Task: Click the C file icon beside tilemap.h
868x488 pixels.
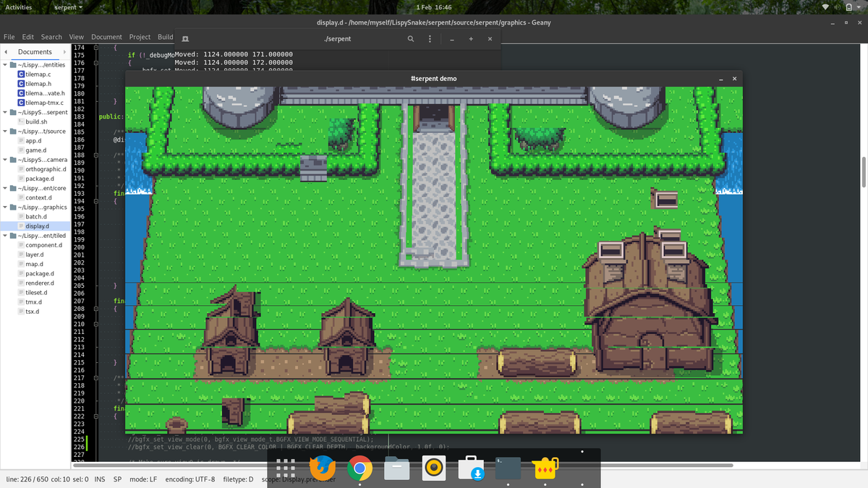Action: pos(21,84)
